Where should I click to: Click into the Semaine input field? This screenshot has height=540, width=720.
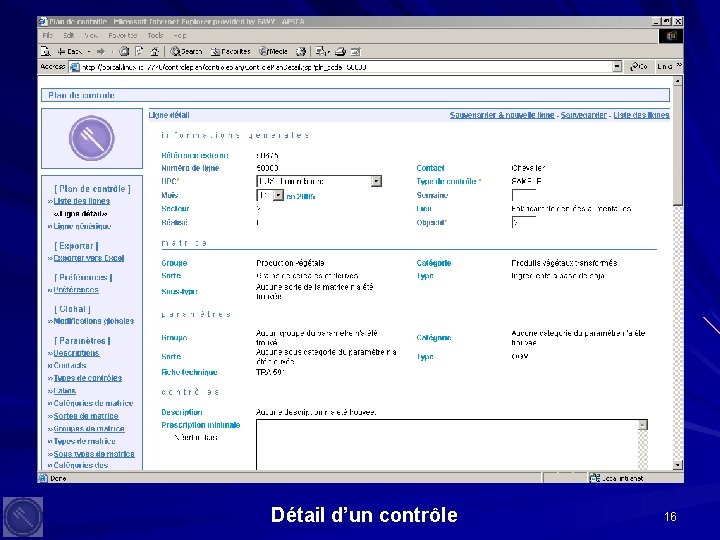pos(524,195)
